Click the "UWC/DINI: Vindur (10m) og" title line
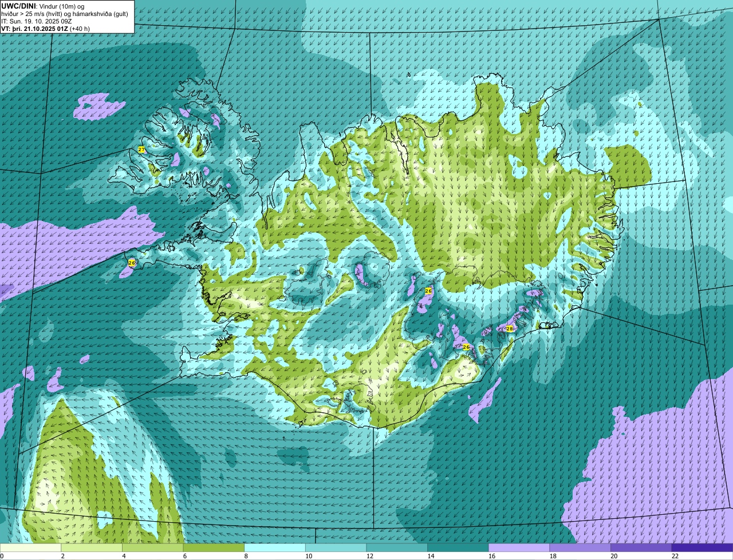The width and height of the screenshot is (733, 560). click(43, 6)
